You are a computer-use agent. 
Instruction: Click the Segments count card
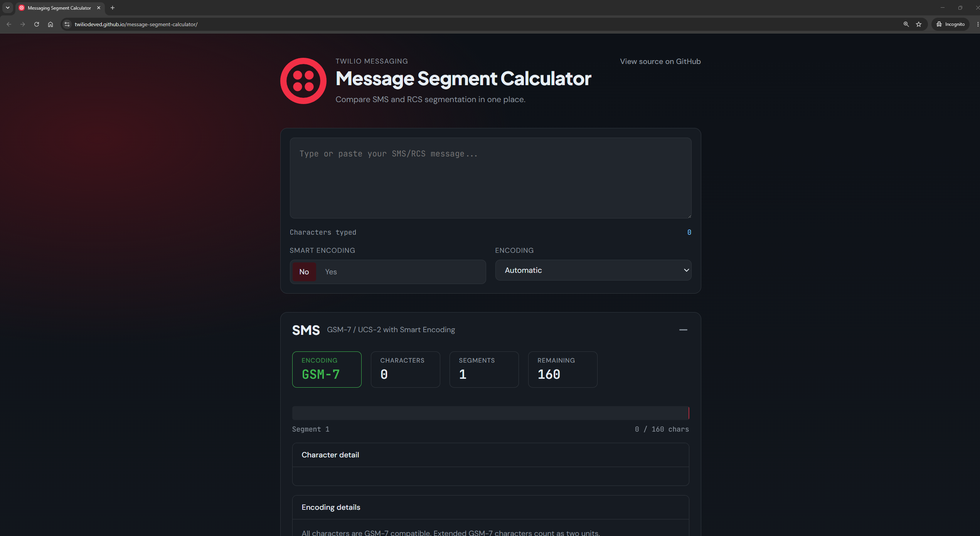point(484,369)
